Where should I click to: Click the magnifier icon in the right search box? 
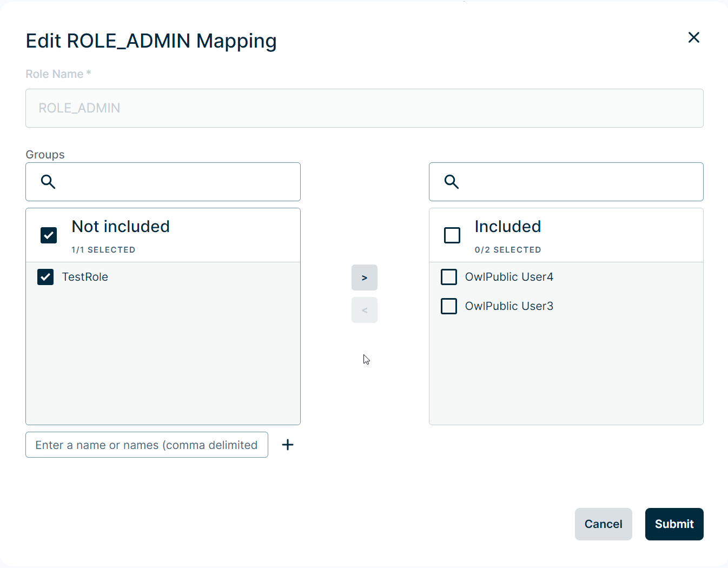click(x=452, y=182)
